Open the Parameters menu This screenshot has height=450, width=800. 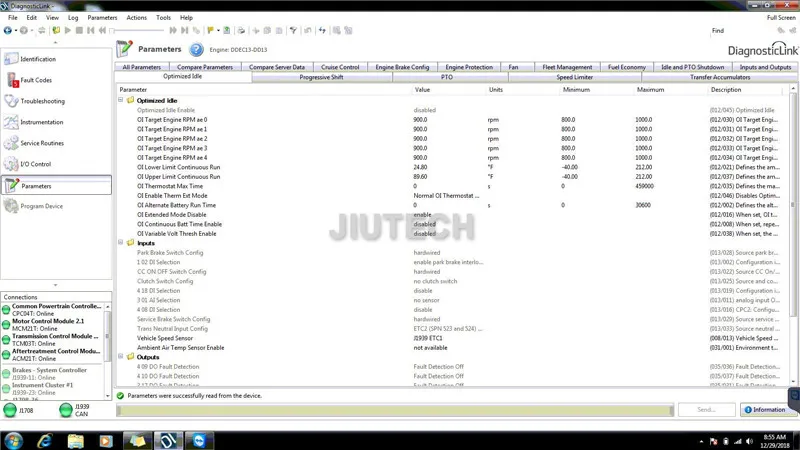click(x=102, y=17)
